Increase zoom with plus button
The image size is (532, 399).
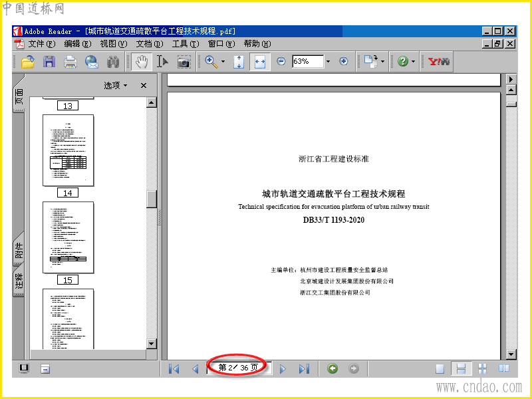[x=343, y=61]
